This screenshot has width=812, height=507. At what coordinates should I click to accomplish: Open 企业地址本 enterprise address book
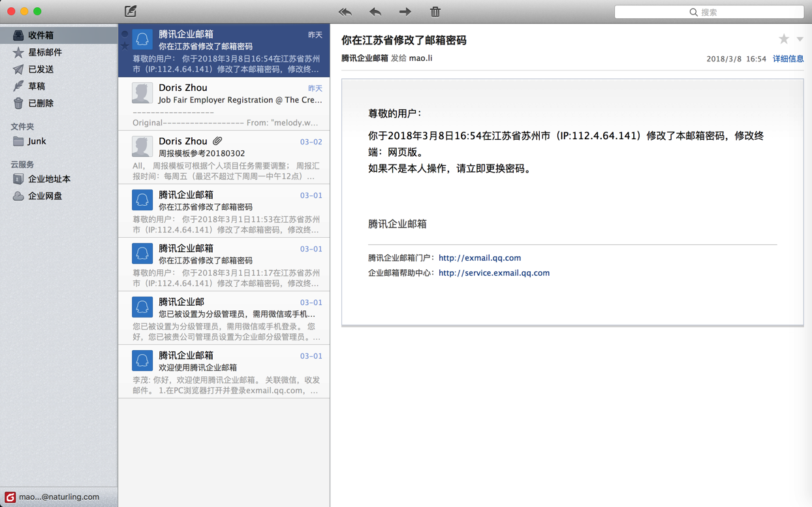[x=59, y=179]
